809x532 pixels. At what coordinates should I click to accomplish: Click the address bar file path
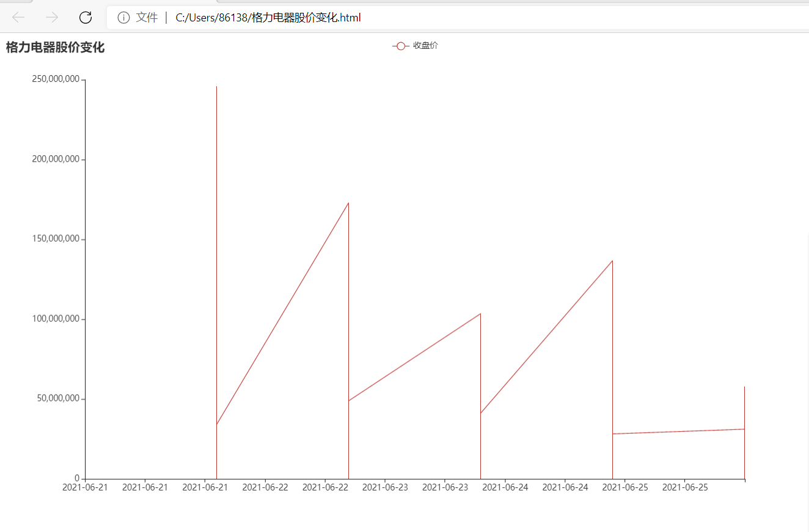tap(268, 18)
